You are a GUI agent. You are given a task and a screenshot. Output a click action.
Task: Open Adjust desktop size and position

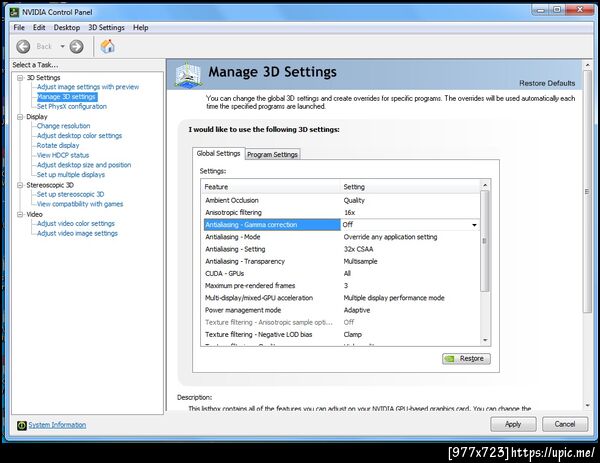click(x=84, y=165)
